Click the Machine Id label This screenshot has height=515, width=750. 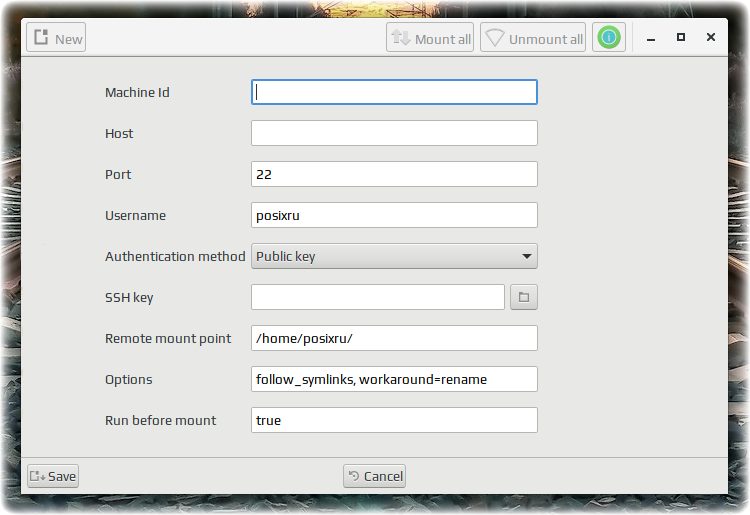coord(137,92)
